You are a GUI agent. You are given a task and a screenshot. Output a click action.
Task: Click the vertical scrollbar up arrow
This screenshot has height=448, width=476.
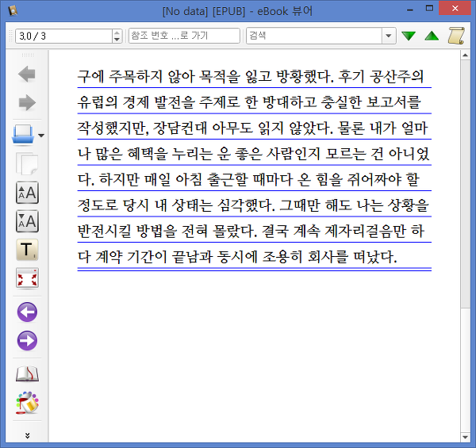[x=465, y=56]
